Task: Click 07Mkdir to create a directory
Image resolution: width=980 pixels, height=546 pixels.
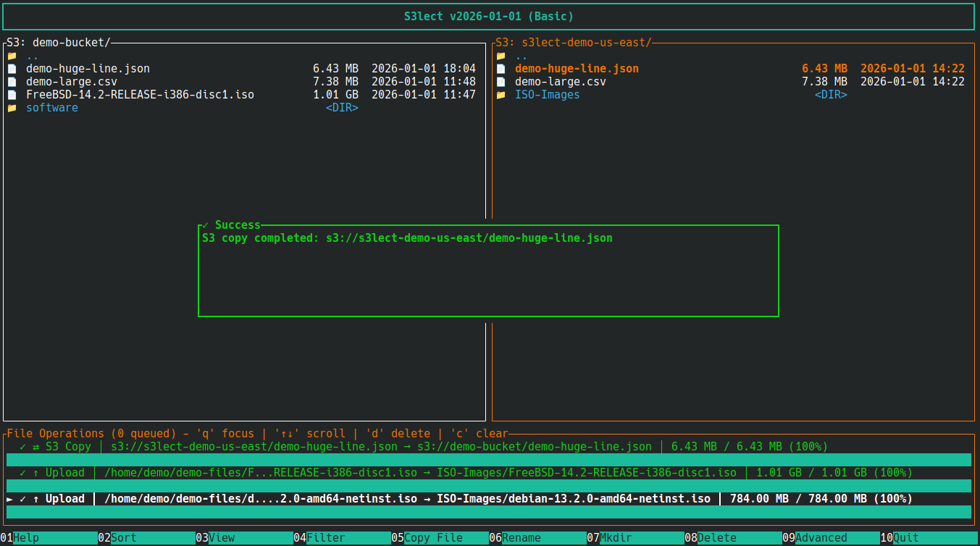Action: 612,537
